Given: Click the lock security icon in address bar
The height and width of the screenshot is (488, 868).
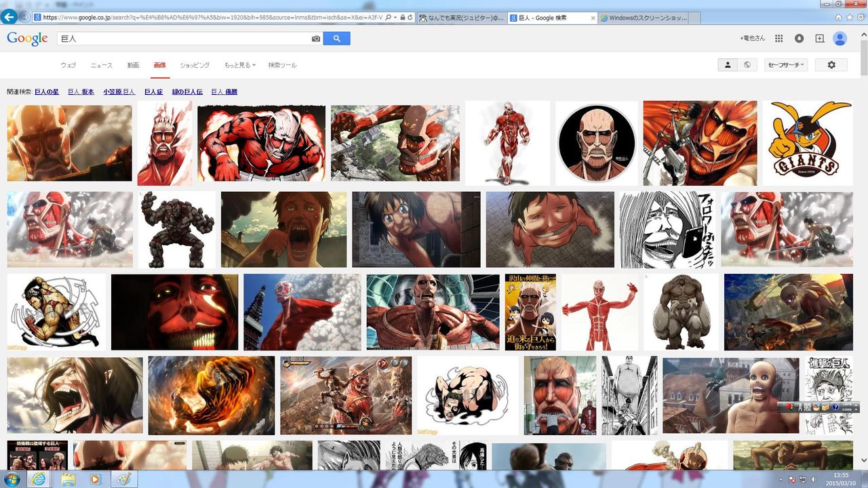Looking at the screenshot, I should click(403, 17).
